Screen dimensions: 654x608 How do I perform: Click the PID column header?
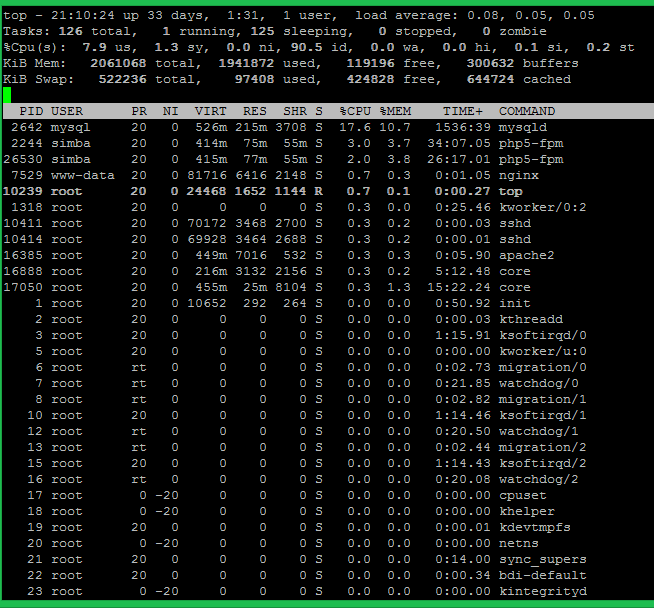pyautogui.click(x=31, y=111)
